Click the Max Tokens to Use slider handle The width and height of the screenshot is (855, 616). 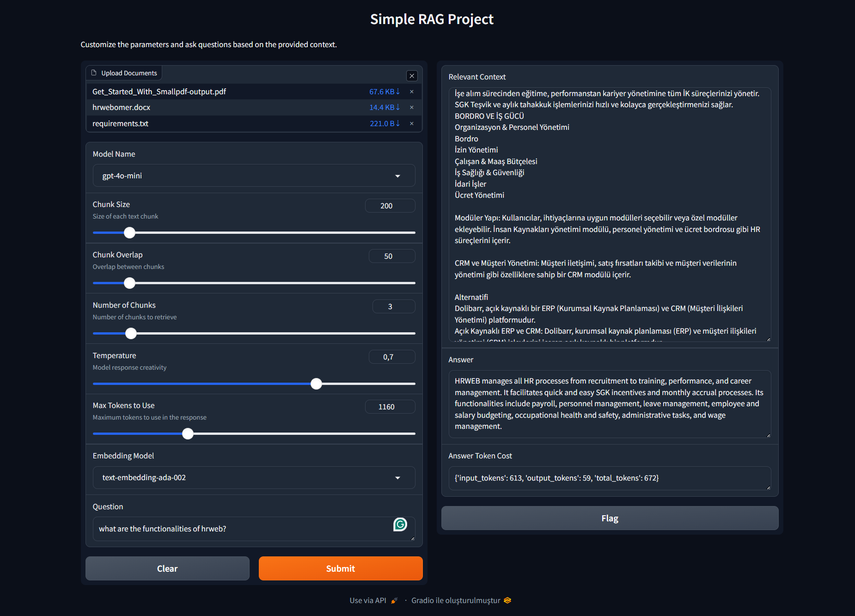pos(188,433)
